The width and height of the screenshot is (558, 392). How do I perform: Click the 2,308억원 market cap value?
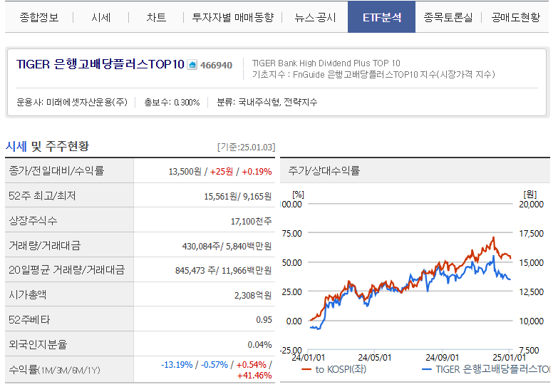(253, 295)
